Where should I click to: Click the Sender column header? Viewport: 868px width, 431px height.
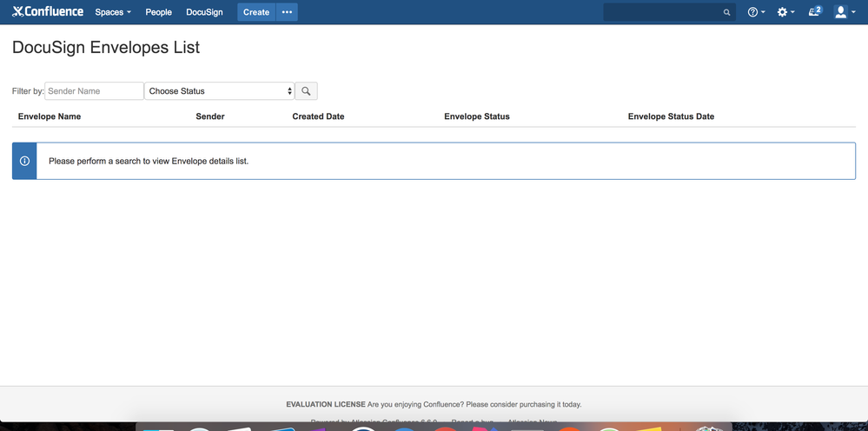click(210, 116)
